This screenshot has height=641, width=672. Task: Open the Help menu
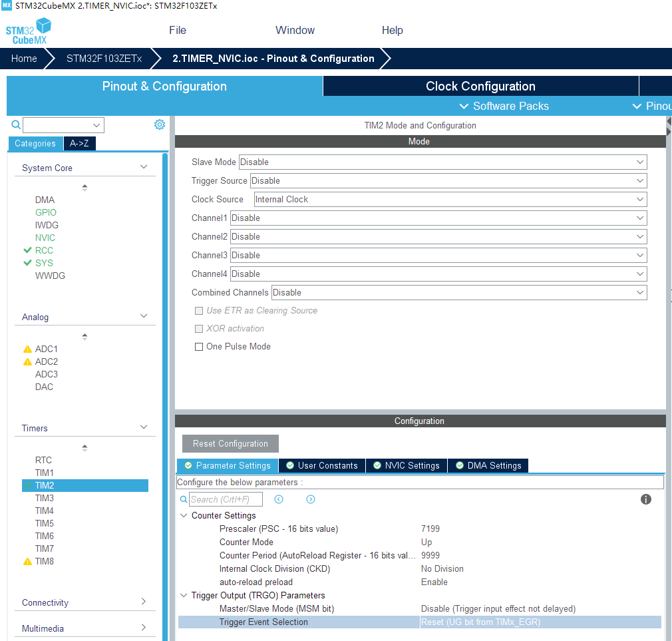tap(392, 31)
